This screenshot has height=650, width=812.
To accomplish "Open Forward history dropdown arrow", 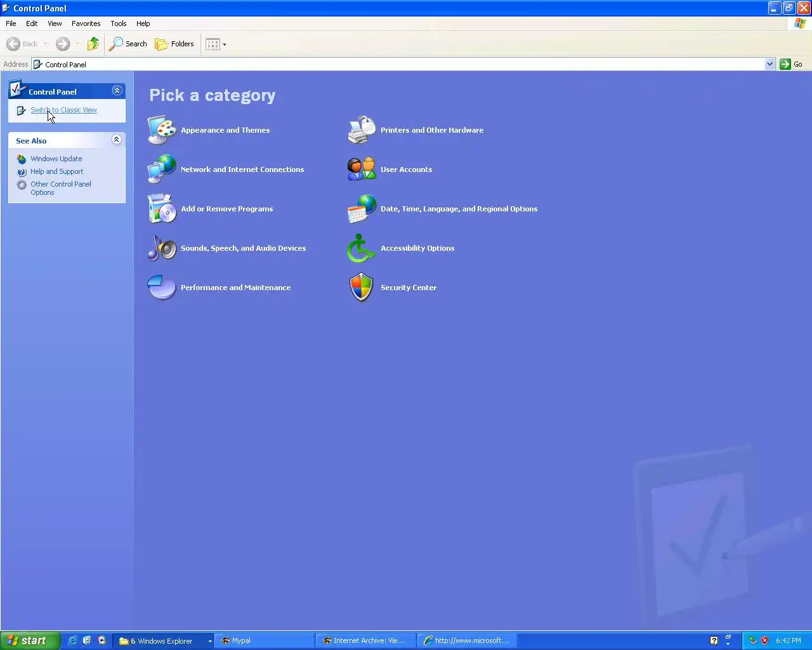I will 77,44.
